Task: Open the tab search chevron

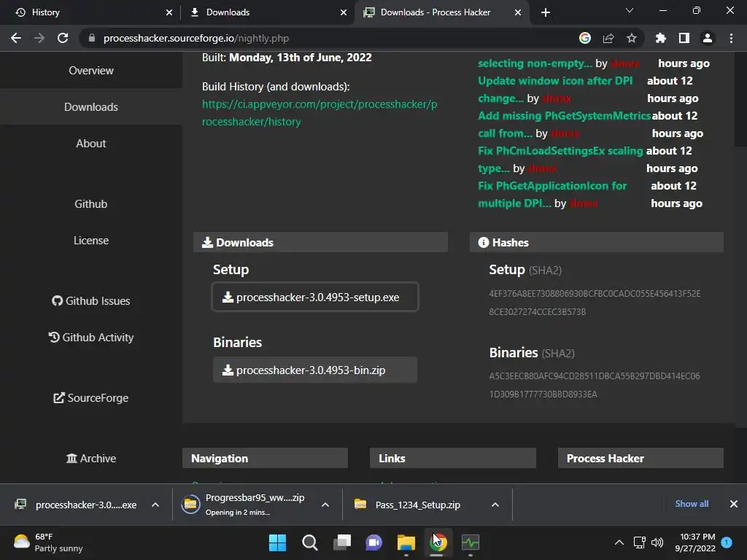Action: (630, 10)
